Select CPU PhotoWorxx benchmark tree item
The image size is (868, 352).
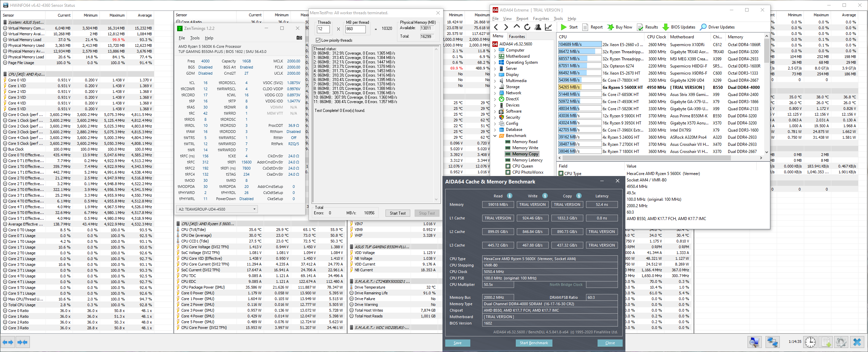click(528, 172)
